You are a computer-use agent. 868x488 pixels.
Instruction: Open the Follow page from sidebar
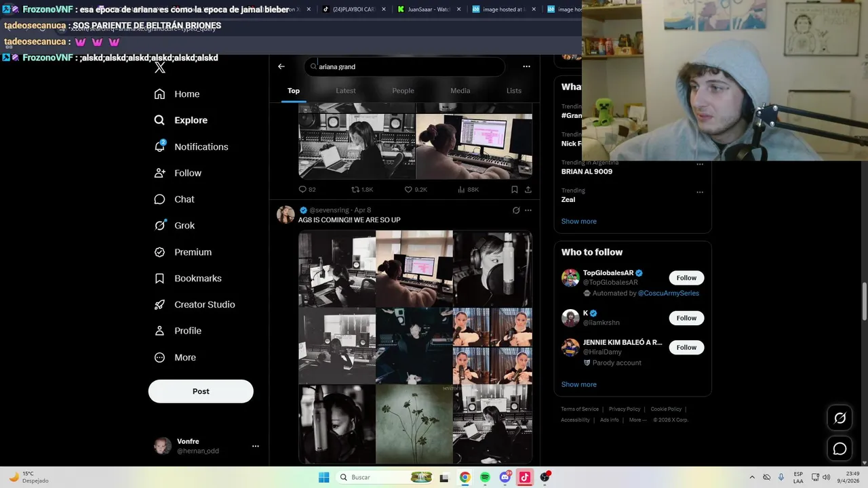[x=178, y=173]
